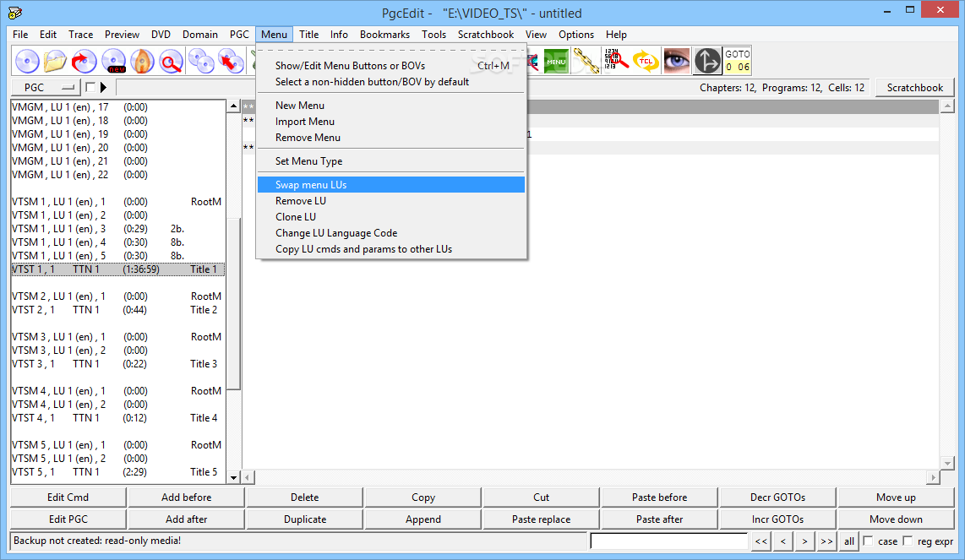The width and height of the screenshot is (965, 560).
Task: Open the PGC selector dropdown
Action: 46,87
